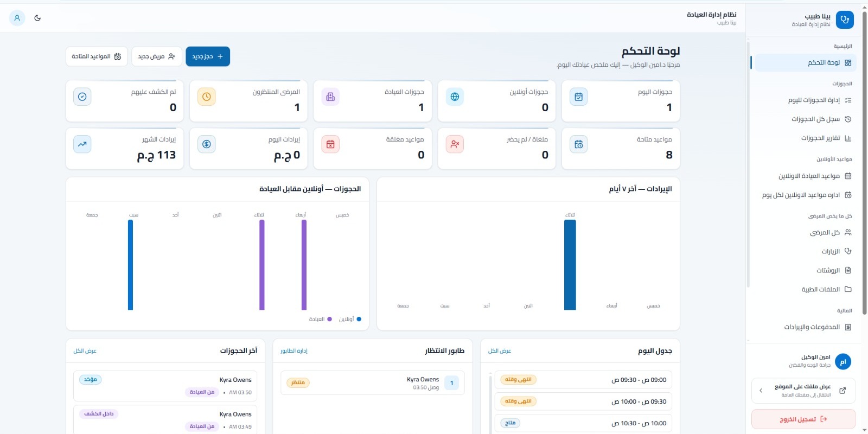
Task: Open كل المرضى patients list
Action: [806, 233]
